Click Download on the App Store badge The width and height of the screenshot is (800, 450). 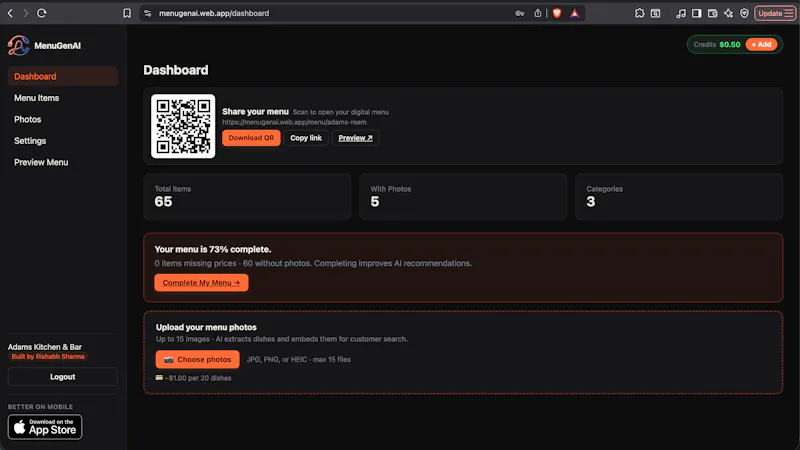point(45,427)
